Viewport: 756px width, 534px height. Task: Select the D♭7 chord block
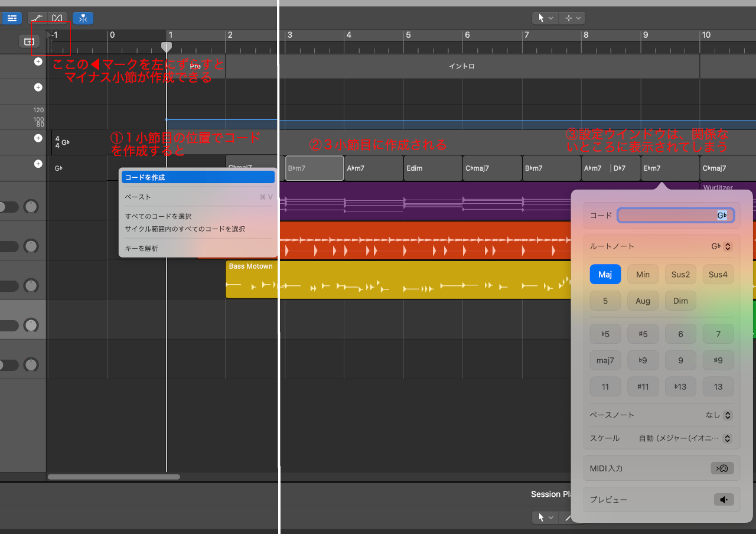click(x=625, y=168)
